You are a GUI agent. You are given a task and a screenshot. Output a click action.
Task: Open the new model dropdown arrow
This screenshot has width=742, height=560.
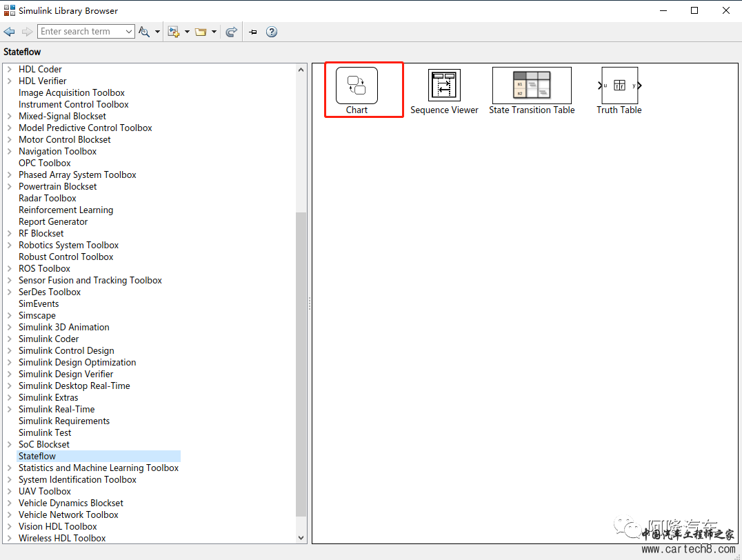point(187,32)
